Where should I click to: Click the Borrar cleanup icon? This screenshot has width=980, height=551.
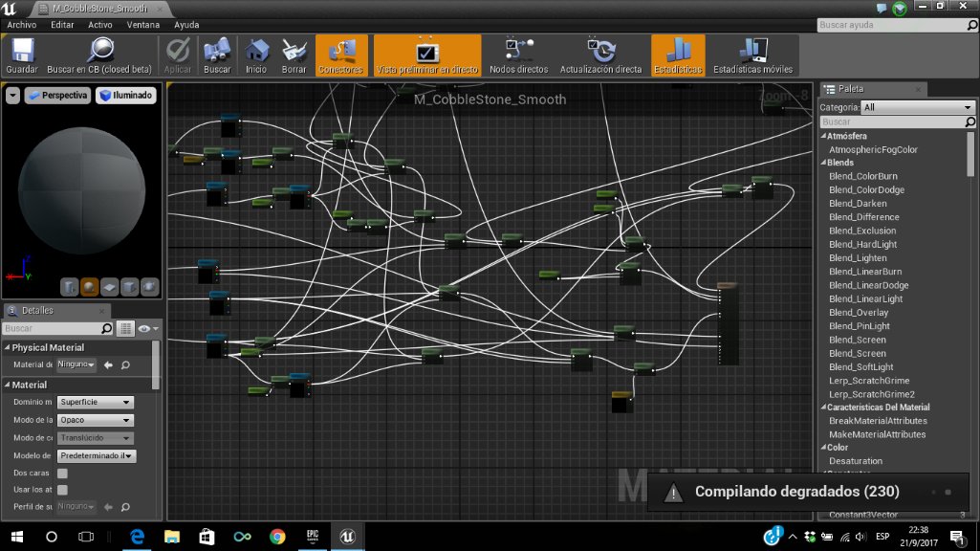click(x=294, y=55)
